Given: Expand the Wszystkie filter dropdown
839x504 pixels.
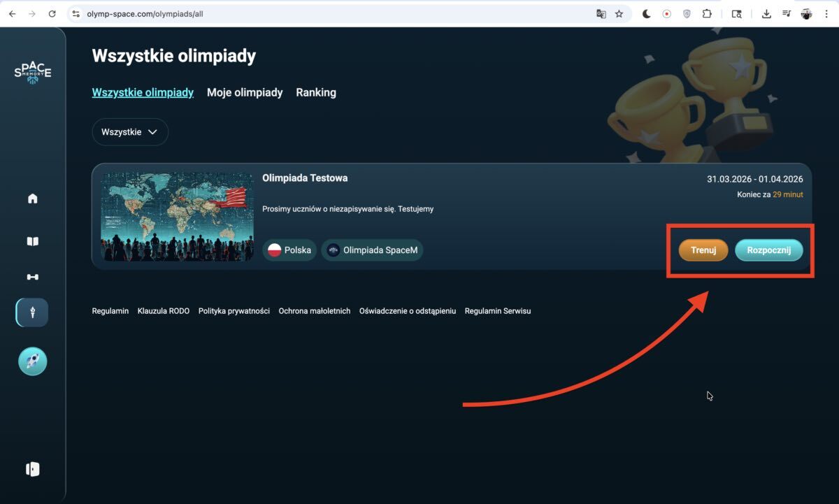Looking at the screenshot, I should coord(130,132).
